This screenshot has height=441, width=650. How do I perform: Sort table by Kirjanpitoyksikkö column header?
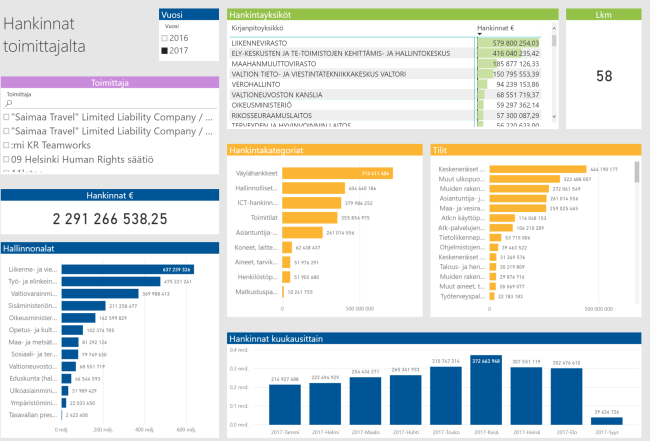tap(258, 29)
